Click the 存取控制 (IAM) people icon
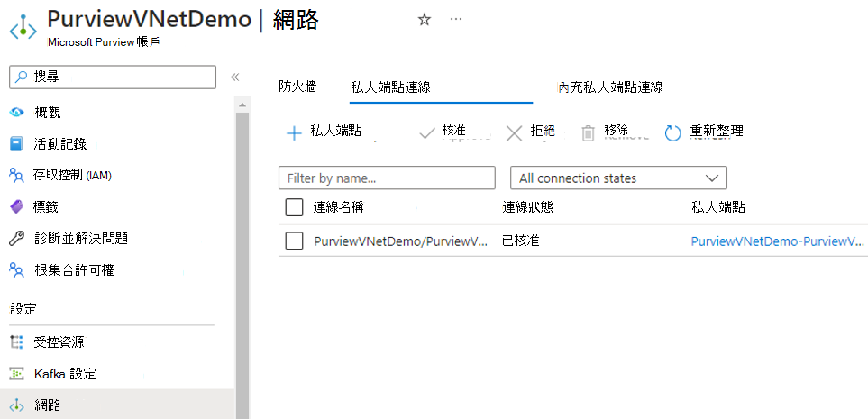This screenshot has height=419, width=868. (17, 176)
